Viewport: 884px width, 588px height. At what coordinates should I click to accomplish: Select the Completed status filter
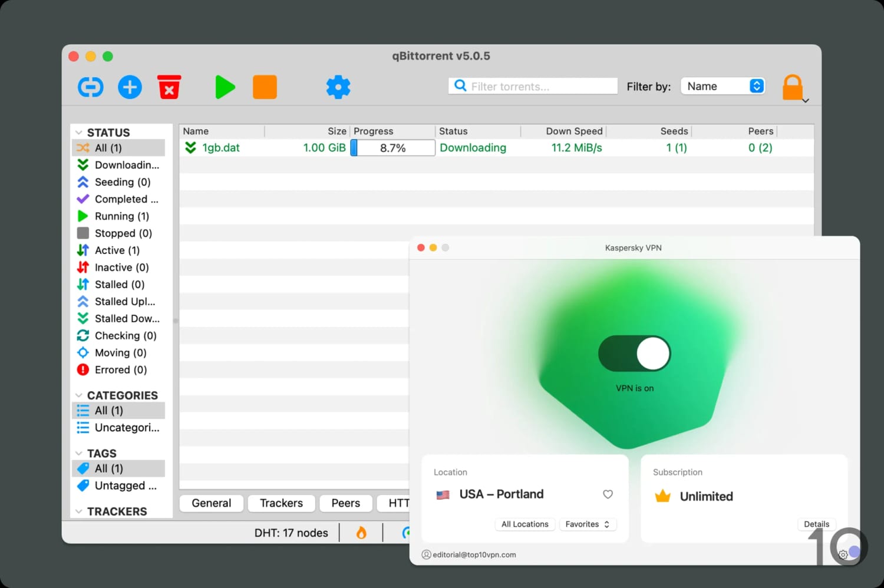[118, 199]
